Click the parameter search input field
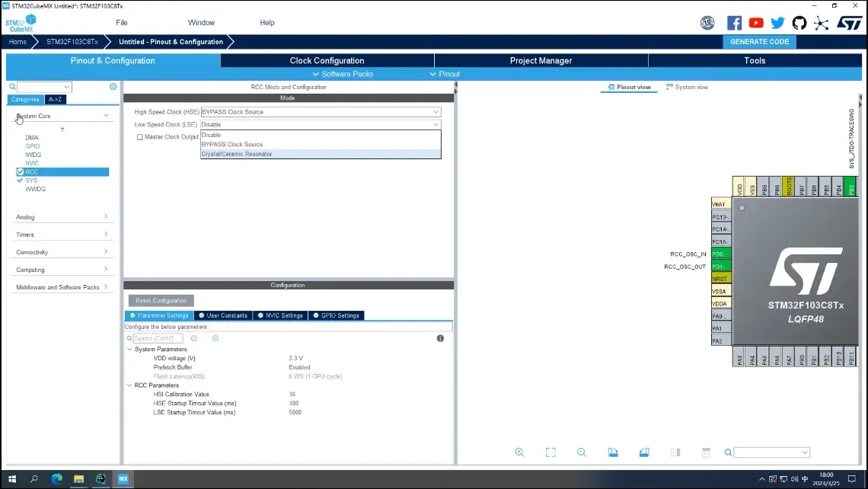868x489 pixels. tap(158, 338)
